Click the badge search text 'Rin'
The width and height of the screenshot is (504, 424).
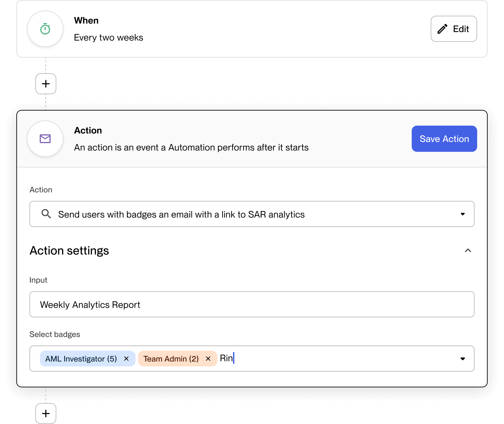click(x=226, y=358)
